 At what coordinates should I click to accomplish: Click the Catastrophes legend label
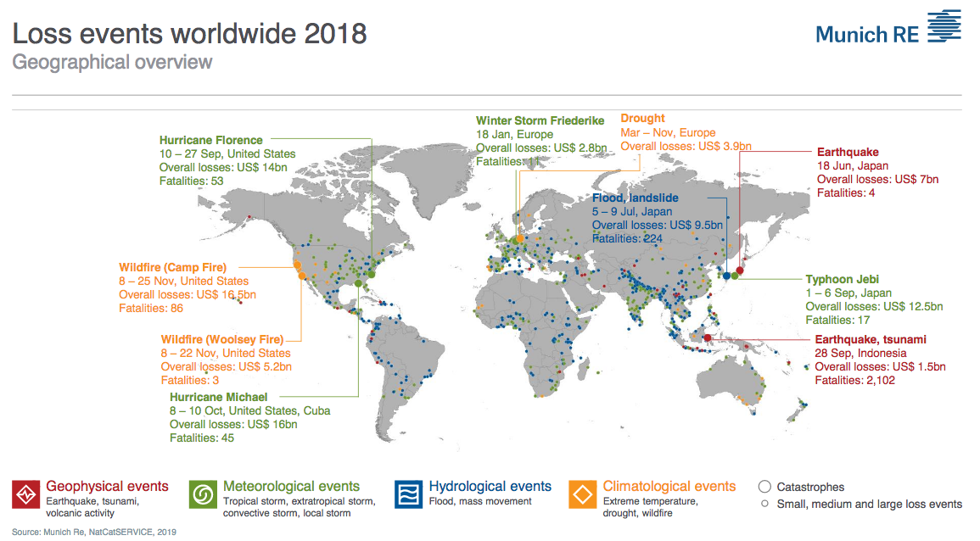810,487
